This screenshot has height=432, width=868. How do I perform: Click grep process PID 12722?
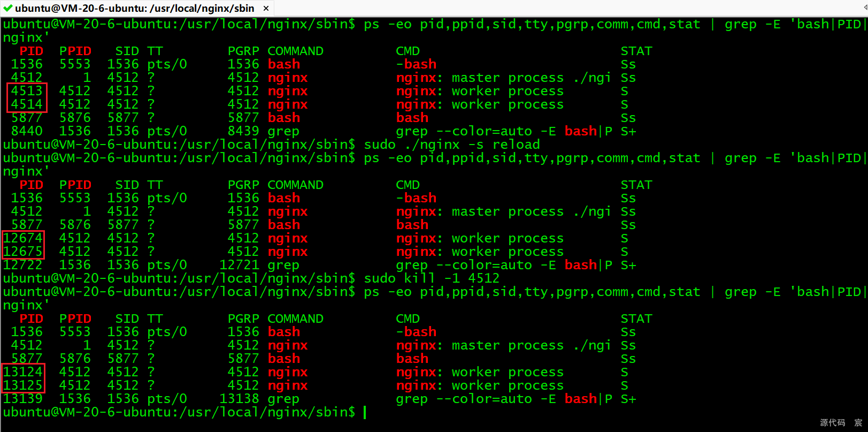point(23,265)
